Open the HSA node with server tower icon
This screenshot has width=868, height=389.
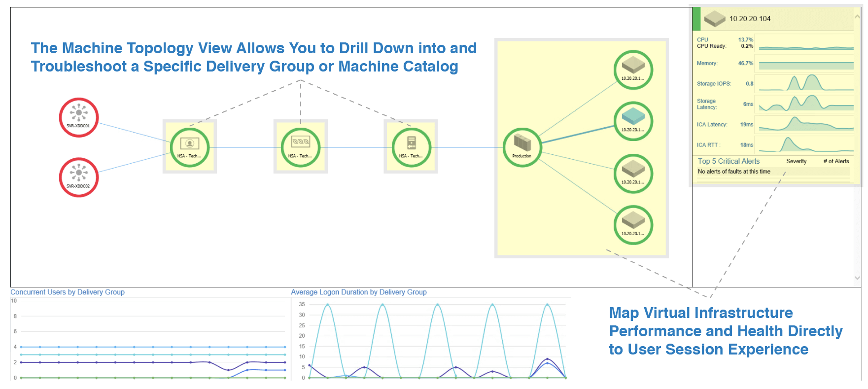[412, 147]
